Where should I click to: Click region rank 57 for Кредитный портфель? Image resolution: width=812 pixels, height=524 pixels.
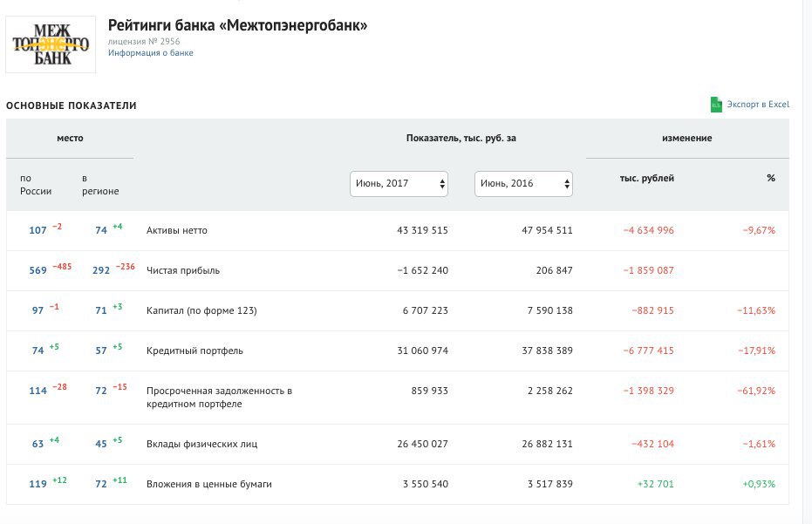coord(101,350)
